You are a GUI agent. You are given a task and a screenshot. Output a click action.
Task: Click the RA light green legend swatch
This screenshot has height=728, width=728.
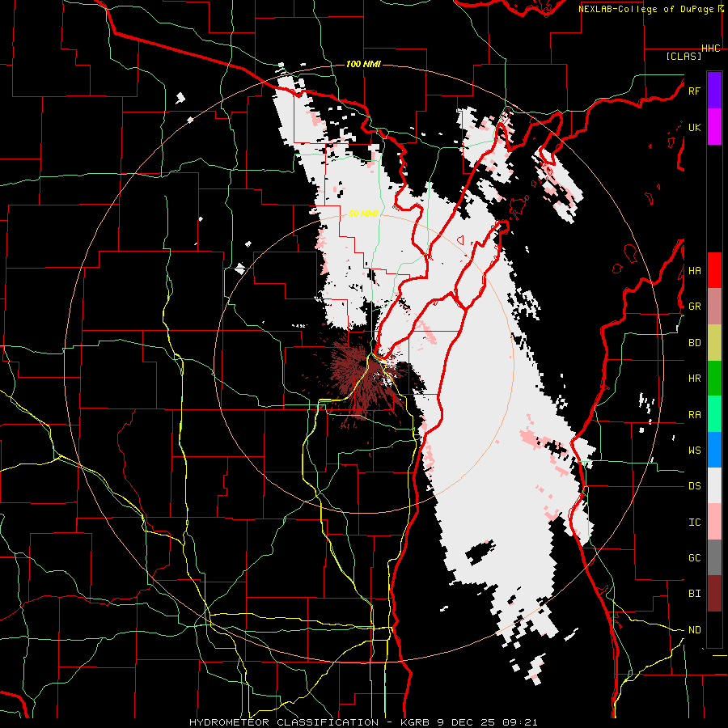point(714,413)
